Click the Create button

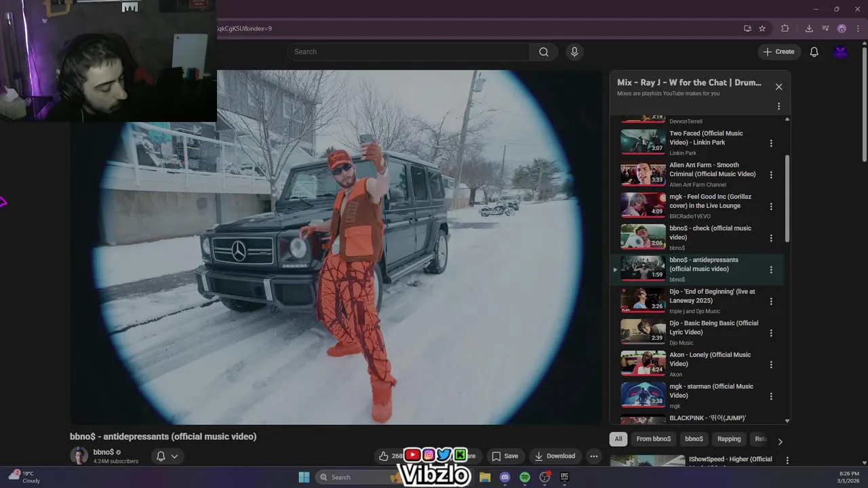pyautogui.click(x=778, y=52)
